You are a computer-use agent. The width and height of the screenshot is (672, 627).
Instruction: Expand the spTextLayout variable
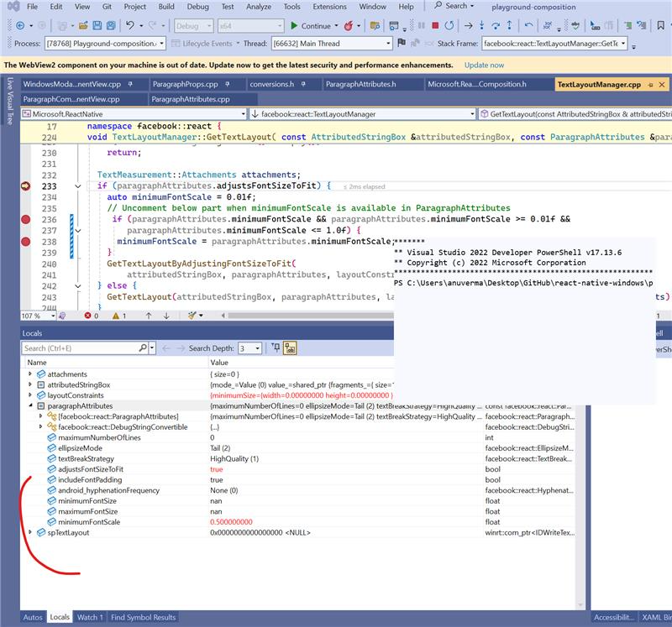pos(30,532)
